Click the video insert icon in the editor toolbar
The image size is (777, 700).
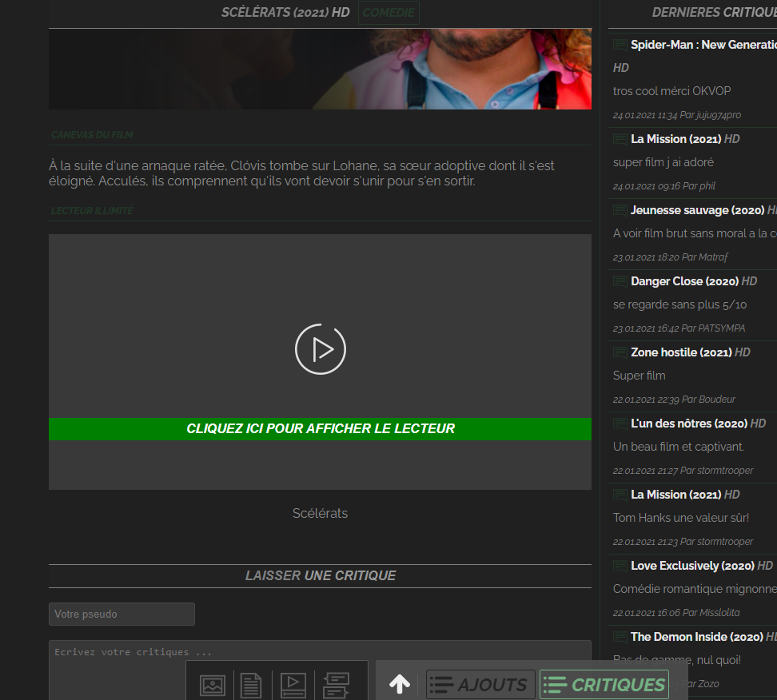293,686
